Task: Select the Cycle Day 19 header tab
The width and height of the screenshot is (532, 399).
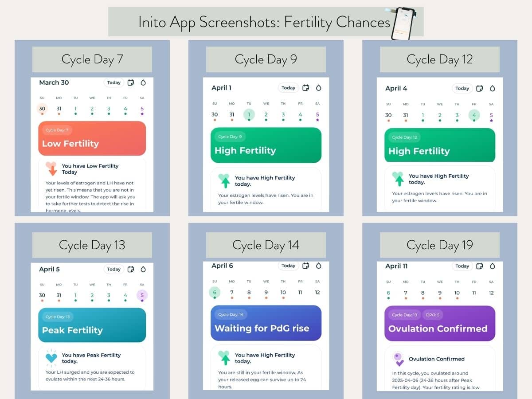Action: pyautogui.click(x=439, y=245)
